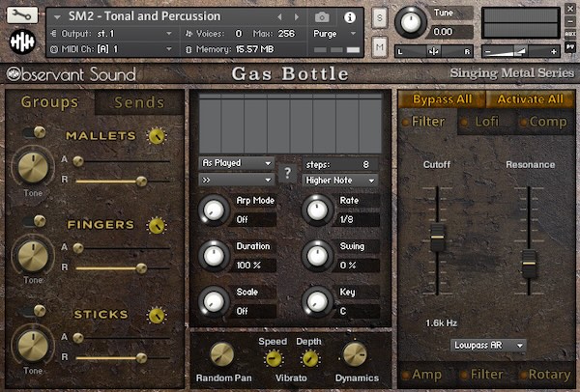Turn the Dynamics knob
The height and width of the screenshot is (392, 580).
[x=355, y=354]
